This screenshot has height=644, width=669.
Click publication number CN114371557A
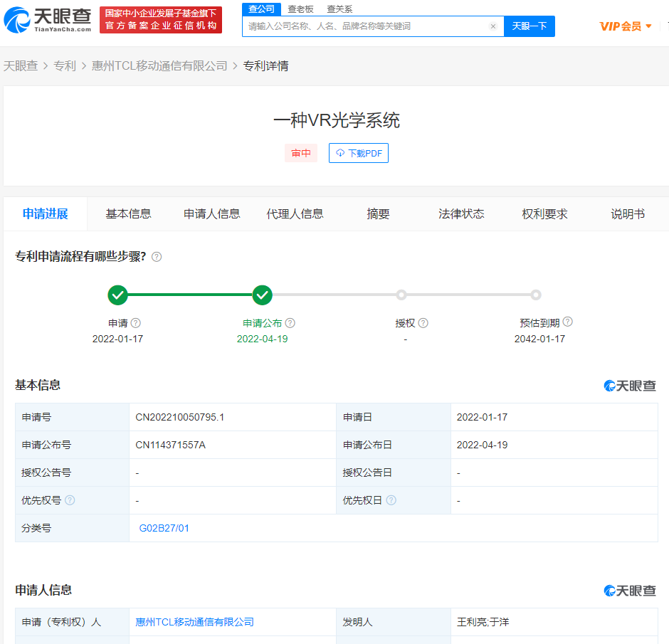(x=170, y=445)
